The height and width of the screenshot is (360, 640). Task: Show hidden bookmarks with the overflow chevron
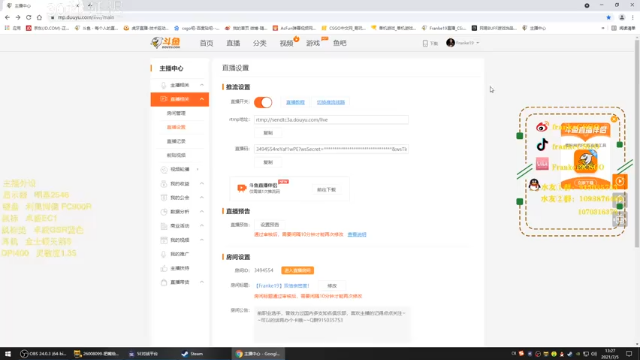603,28
